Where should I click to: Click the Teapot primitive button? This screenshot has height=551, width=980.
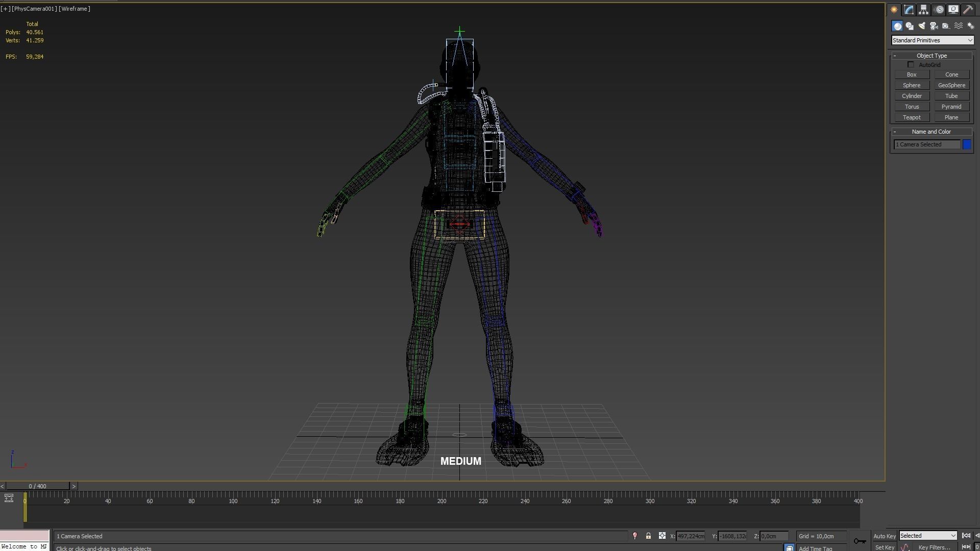pyautogui.click(x=912, y=117)
